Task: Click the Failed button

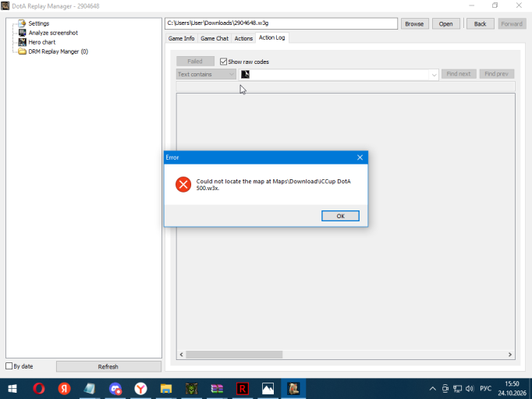Action: pyautogui.click(x=195, y=62)
